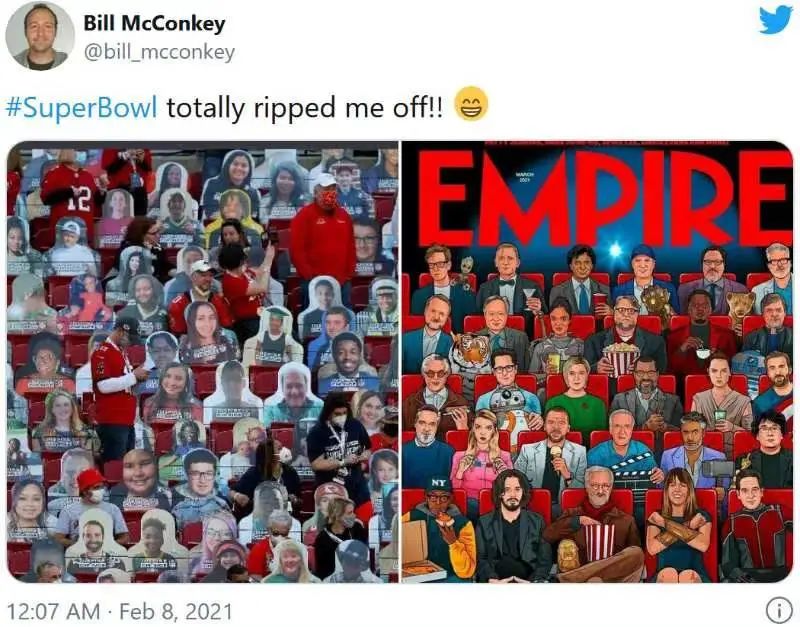Click the Feb 8, 2021 date

[176, 611]
